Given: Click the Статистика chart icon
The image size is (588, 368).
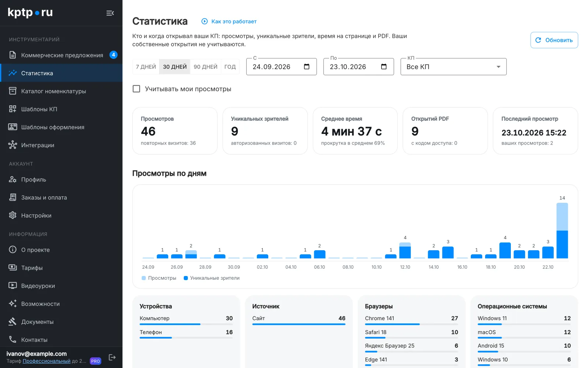Looking at the screenshot, I should coord(12,73).
